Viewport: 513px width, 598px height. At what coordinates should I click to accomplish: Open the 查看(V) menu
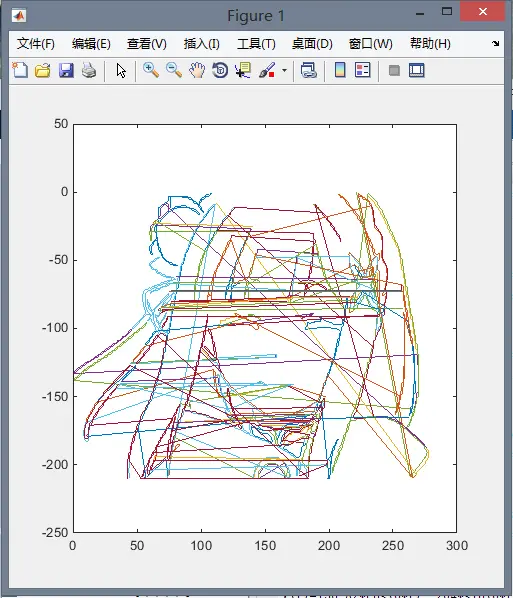coord(147,44)
